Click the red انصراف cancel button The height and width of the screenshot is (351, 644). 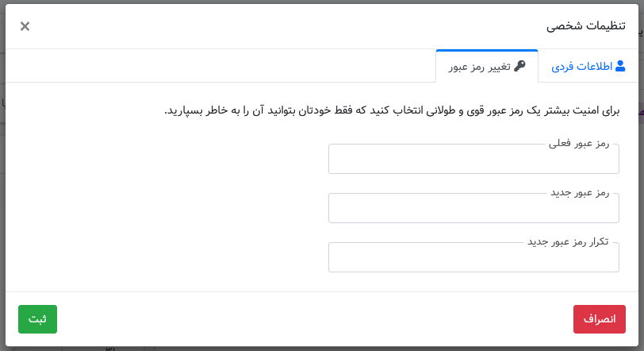(600, 319)
